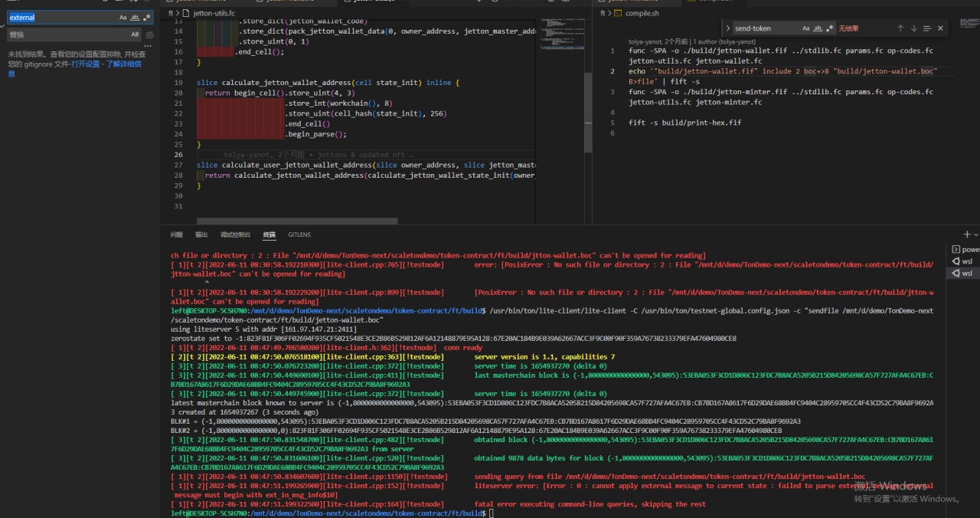980x518 pixels.
Task: Click the 'echo' keyword on compile.sh line 2
Action: point(637,71)
